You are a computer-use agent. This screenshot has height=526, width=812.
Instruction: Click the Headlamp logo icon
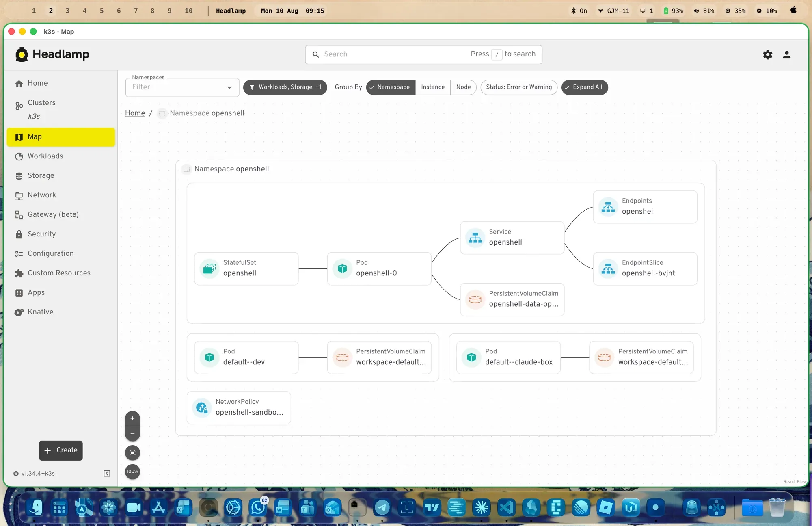click(22, 54)
